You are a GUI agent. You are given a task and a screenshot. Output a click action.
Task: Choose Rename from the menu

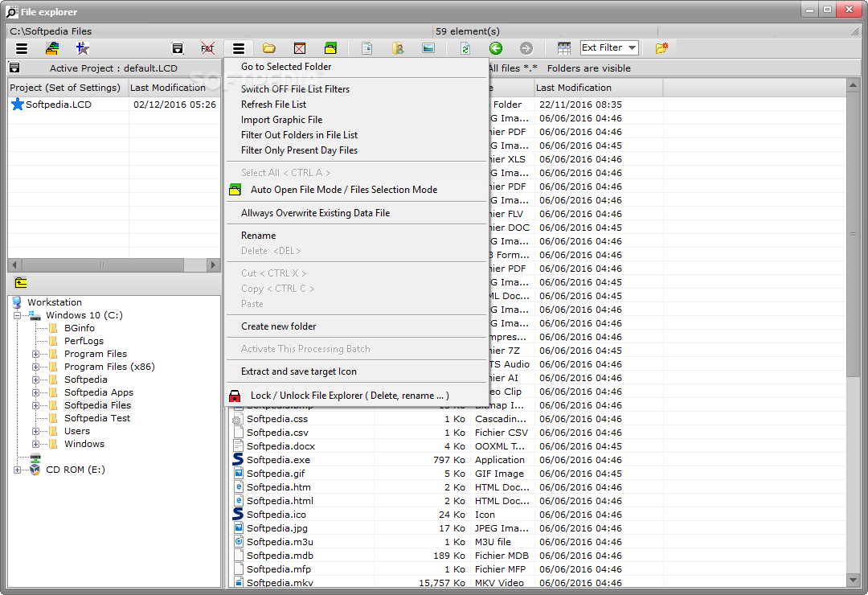click(258, 236)
